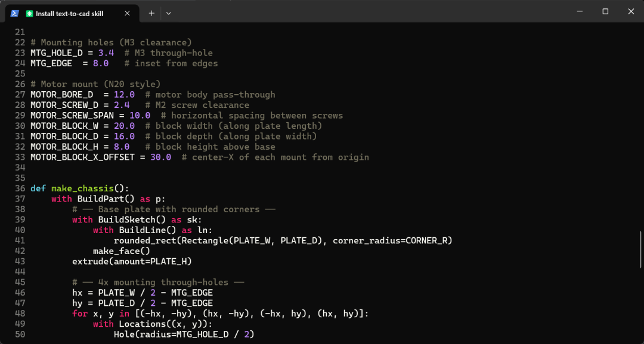The width and height of the screenshot is (644, 344).
Task: Click the MOTOR_SCREW_SPAN value 10.0
Action: point(140,115)
